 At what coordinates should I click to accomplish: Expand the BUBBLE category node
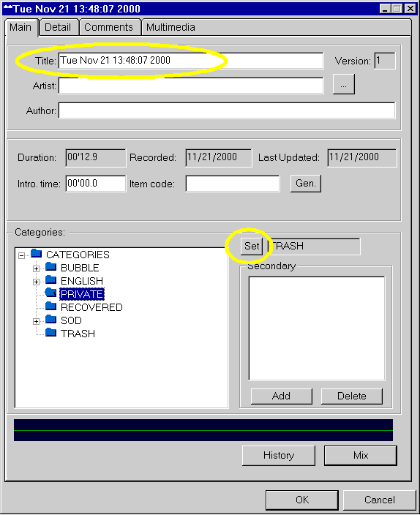point(36,268)
